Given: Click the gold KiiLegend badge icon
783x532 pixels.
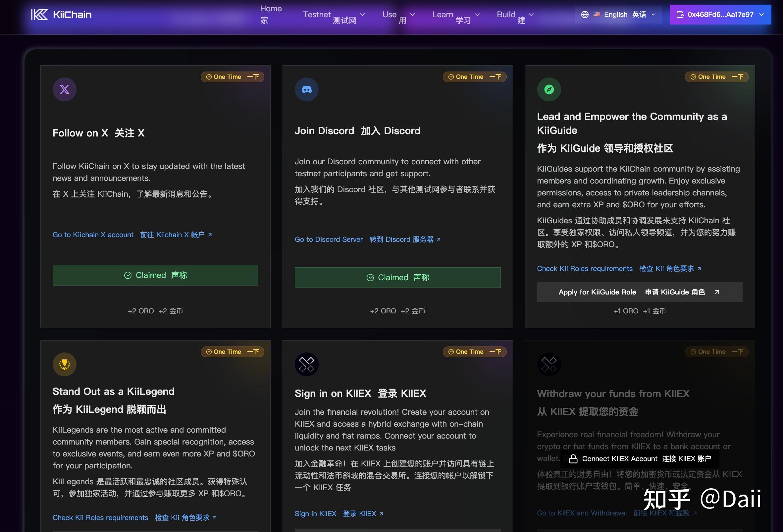Looking at the screenshot, I should point(64,364).
